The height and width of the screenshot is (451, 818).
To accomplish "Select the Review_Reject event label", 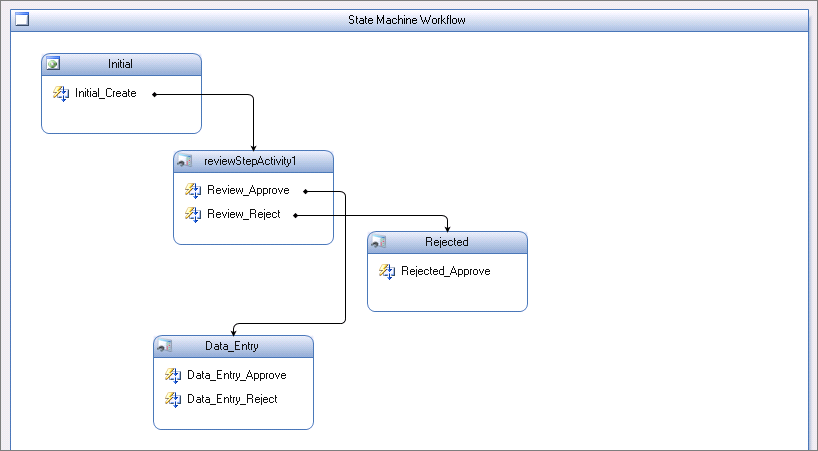I will (x=244, y=214).
